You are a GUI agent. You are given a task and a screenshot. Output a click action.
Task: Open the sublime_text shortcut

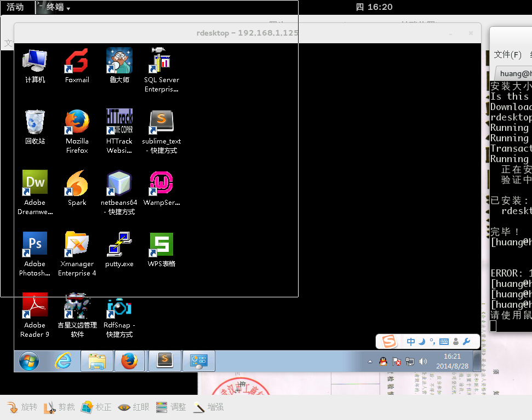click(x=161, y=132)
